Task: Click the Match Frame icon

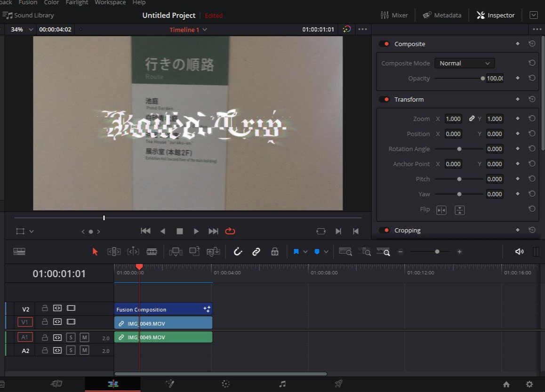Action: click(321, 231)
